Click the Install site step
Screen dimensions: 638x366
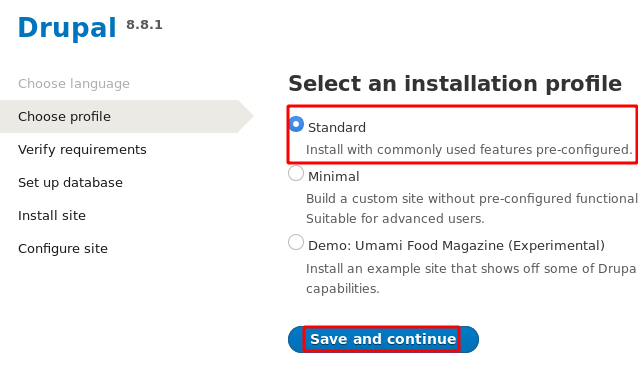(52, 215)
